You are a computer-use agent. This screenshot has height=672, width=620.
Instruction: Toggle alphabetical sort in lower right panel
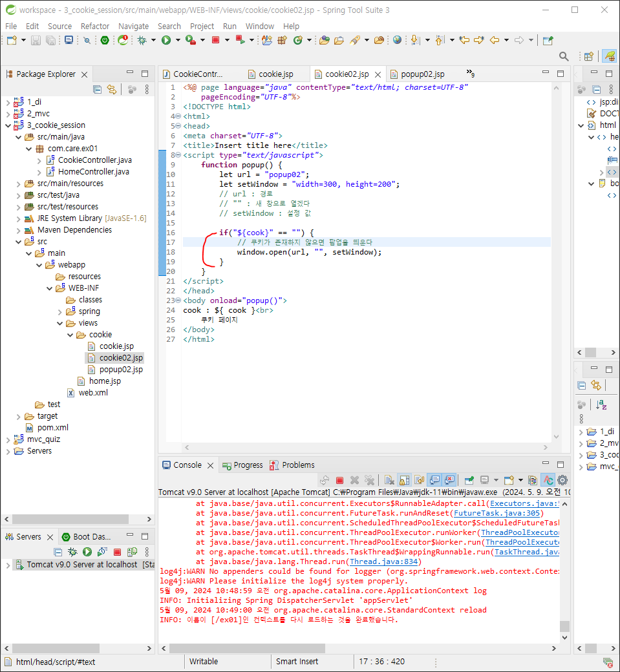601,404
